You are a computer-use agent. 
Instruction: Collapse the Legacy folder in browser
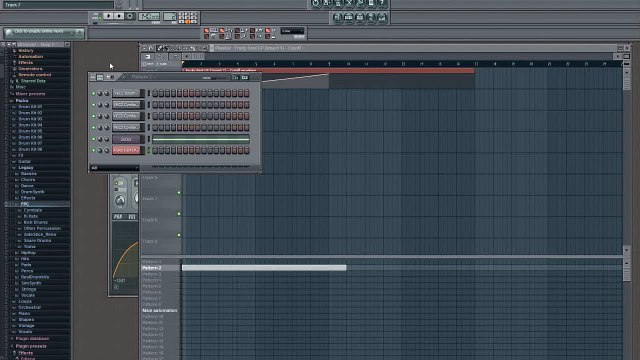click(x=26, y=168)
